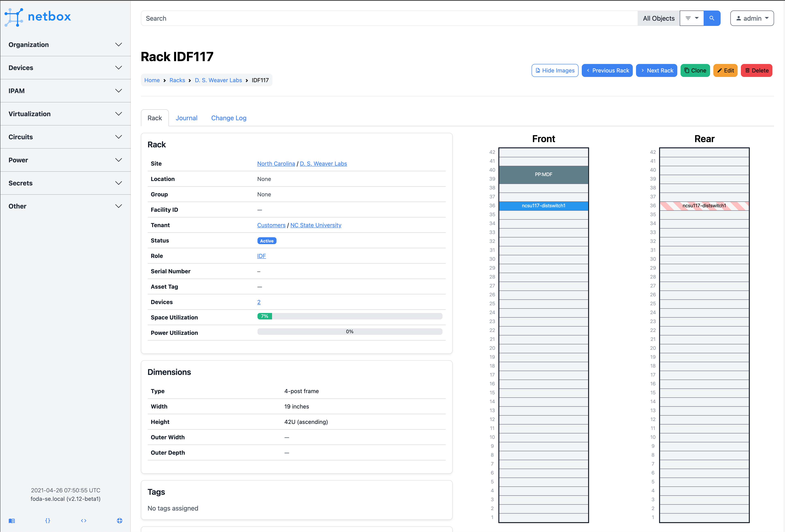Viewport: 785px width, 532px height.
Task: Switch to the Change Log tab
Action: pyautogui.click(x=229, y=118)
